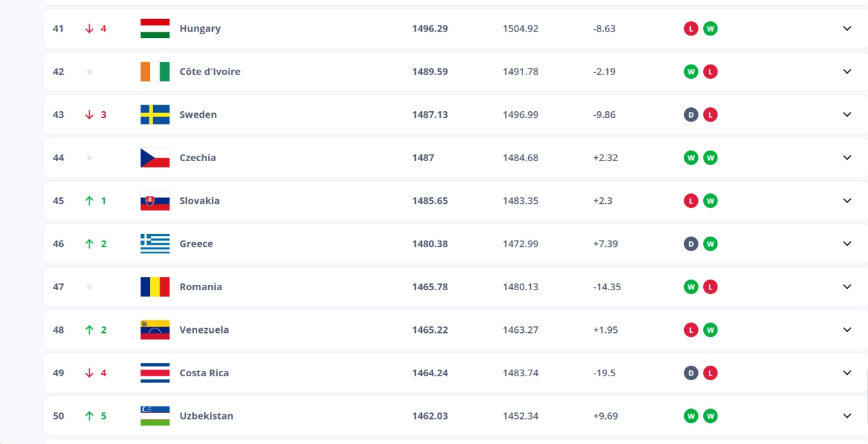Click rank number 50 next to Uzbekistan
The image size is (868, 444).
(58, 416)
